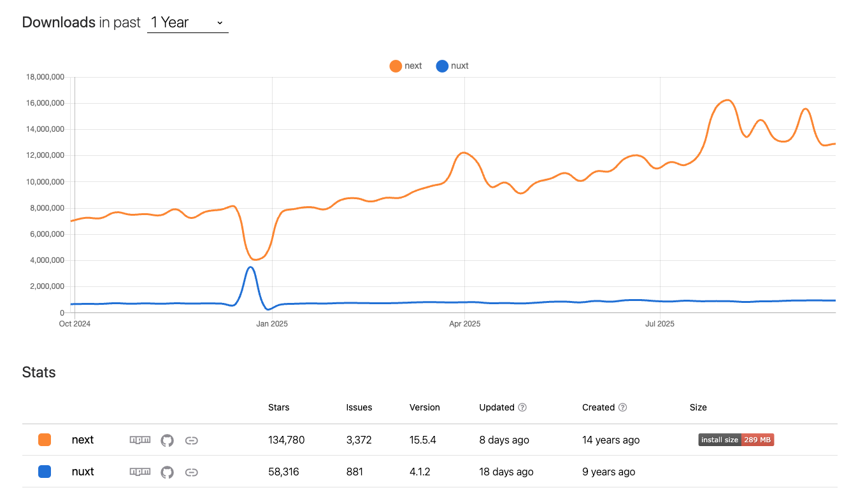Click the install size 289 MB badge

pyautogui.click(x=736, y=440)
